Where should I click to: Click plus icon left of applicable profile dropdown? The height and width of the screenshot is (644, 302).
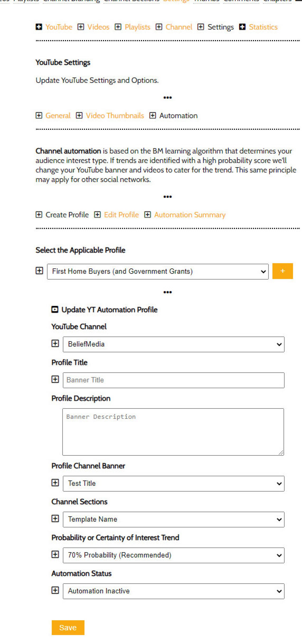[39, 271]
